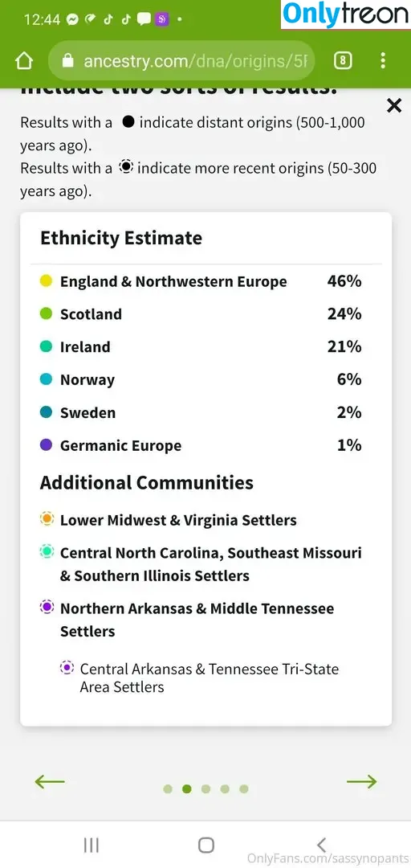Open the Scotland ethnicity entry
This screenshot has width=411, height=868.
[x=201, y=314]
